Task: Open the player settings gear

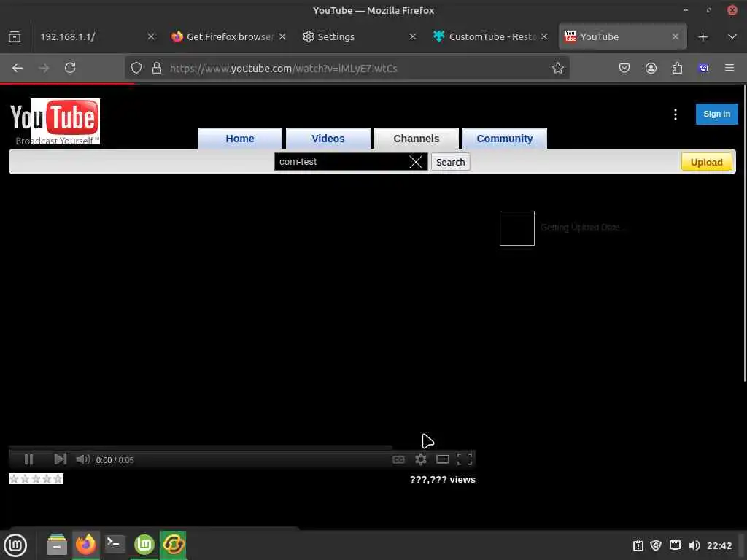Action: [421, 459]
